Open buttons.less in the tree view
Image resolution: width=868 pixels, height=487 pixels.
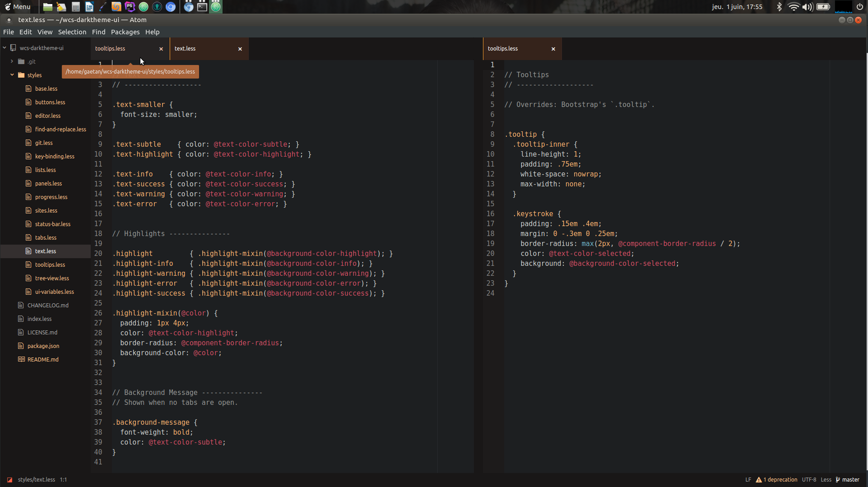coord(50,102)
